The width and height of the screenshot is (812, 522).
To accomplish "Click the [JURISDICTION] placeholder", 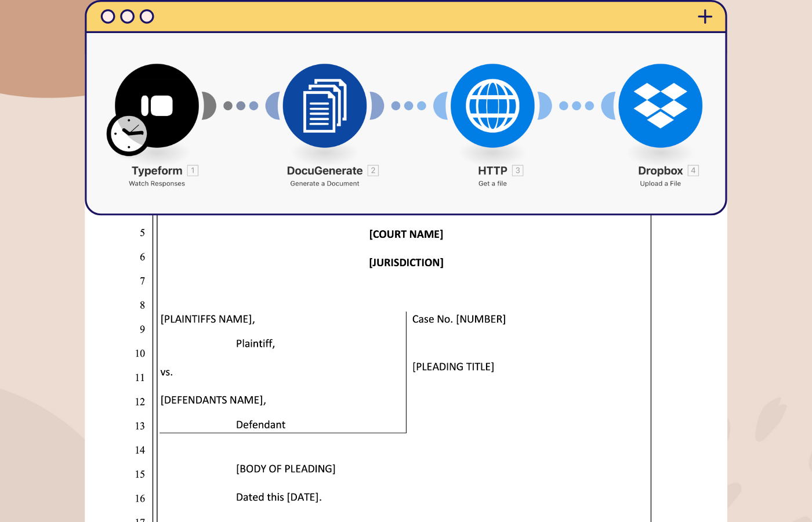I will (x=406, y=263).
